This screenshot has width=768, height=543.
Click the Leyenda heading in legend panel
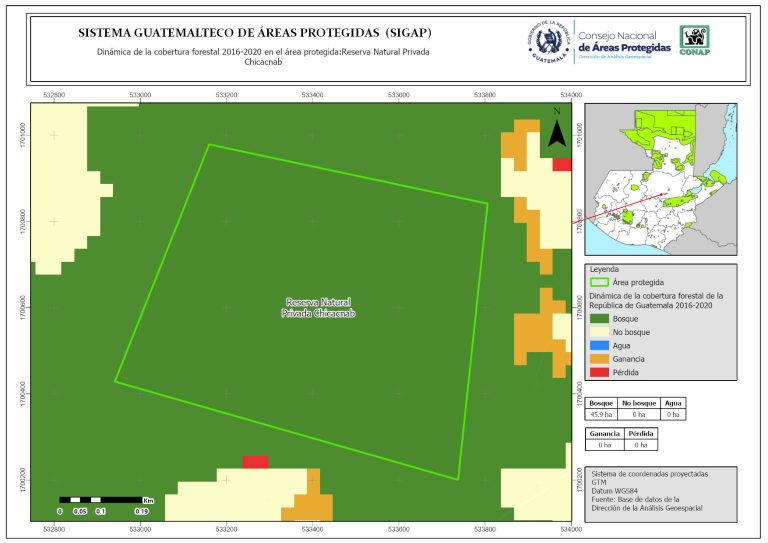[x=605, y=269]
